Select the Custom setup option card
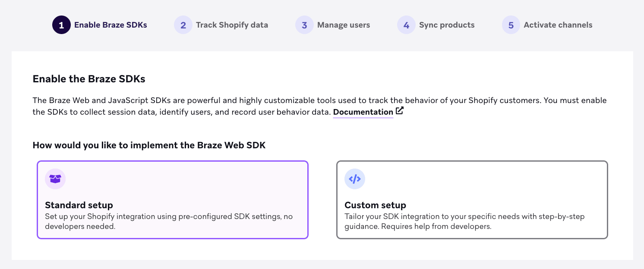 point(472,200)
